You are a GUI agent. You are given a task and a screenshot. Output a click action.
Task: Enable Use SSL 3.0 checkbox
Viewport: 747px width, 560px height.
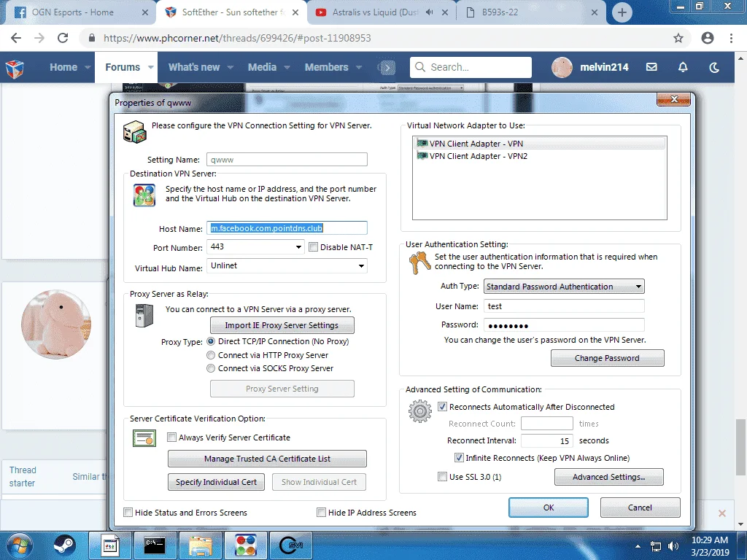pos(442,477)
